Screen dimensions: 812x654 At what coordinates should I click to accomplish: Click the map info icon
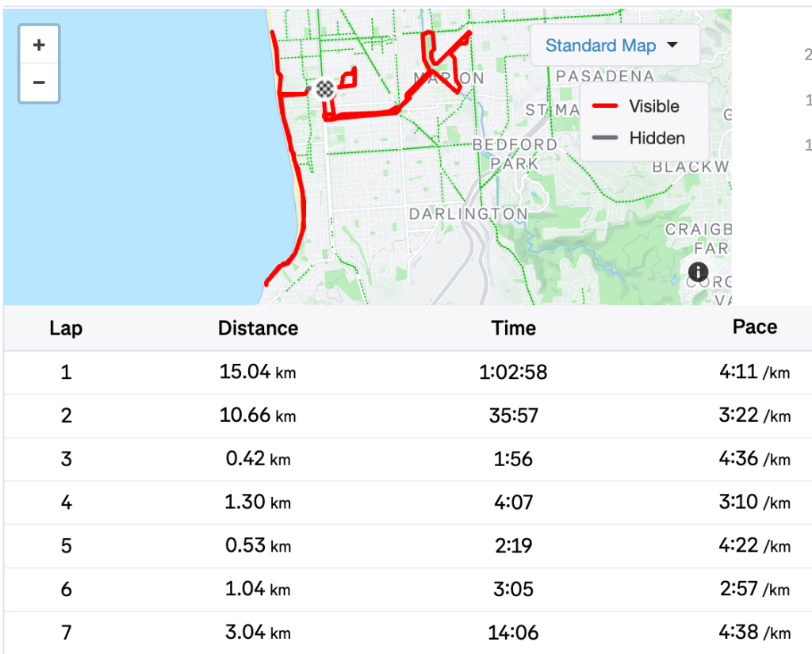pyautogui.click(x=698, y=273)
